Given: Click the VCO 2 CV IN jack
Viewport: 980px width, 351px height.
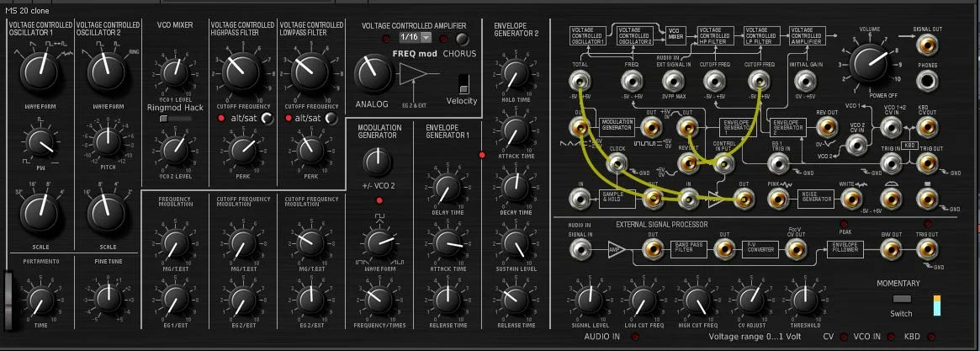Looking at the screenshot, I should [856, 145].
